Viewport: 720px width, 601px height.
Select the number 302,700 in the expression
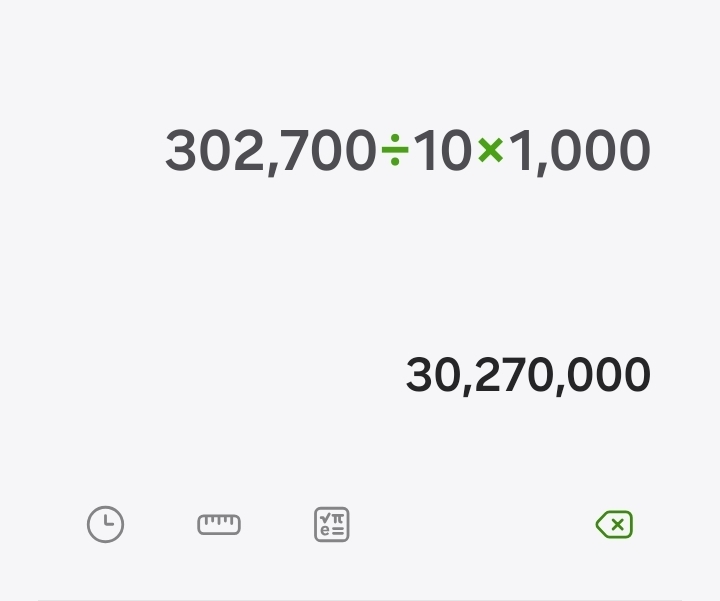coord(270,151)
